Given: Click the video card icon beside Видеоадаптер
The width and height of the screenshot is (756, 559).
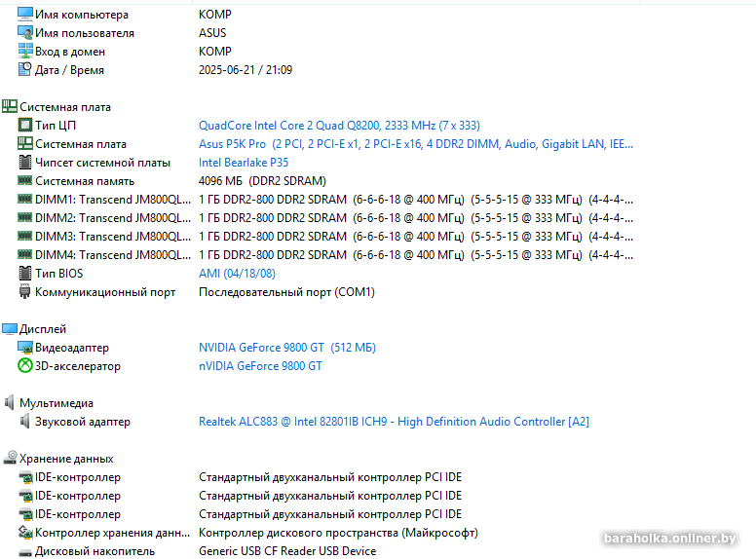Looking at the screenshot, I should (25, 347).
